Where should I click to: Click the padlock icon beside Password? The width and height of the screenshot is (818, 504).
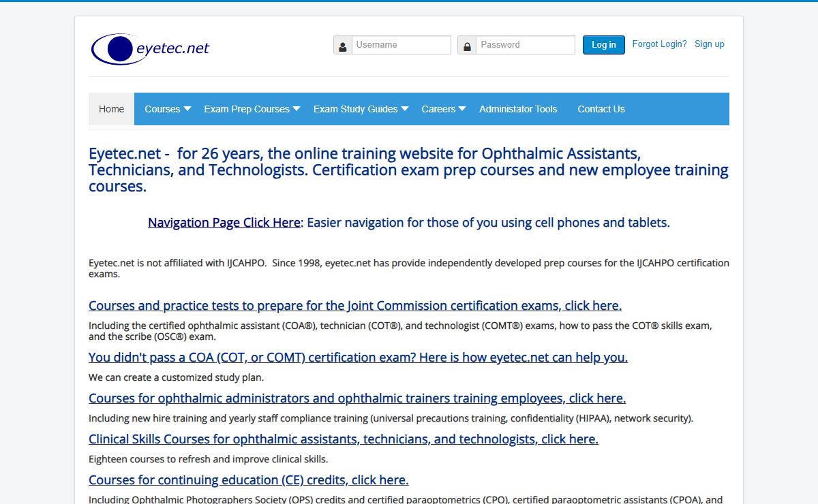[467, 46]
